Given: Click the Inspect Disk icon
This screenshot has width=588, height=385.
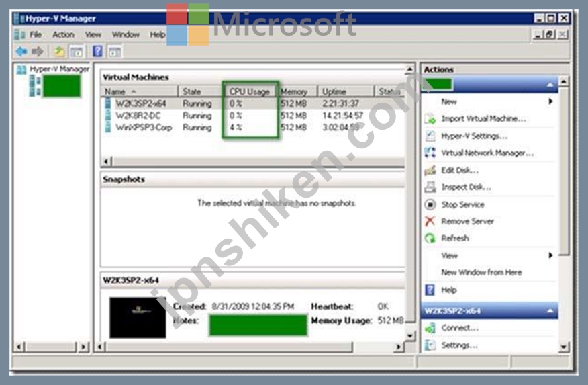Looking at the screenshot, I should pos(430,187).
